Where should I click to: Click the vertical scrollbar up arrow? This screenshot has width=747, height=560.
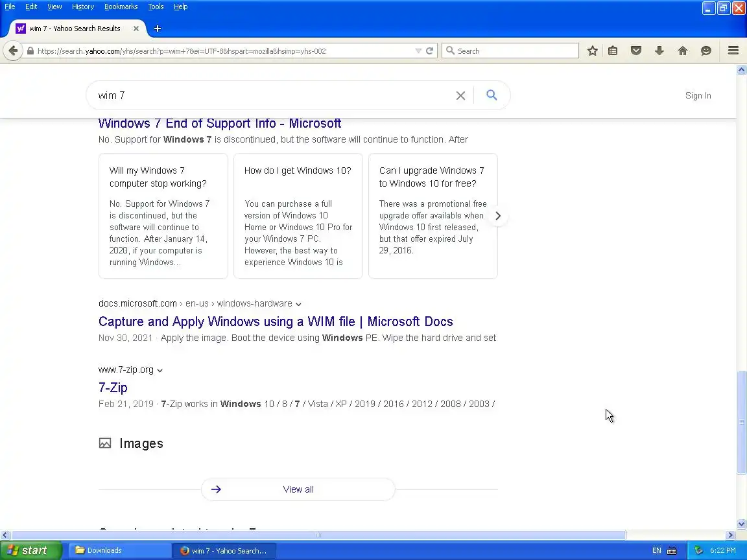(741, 70)
